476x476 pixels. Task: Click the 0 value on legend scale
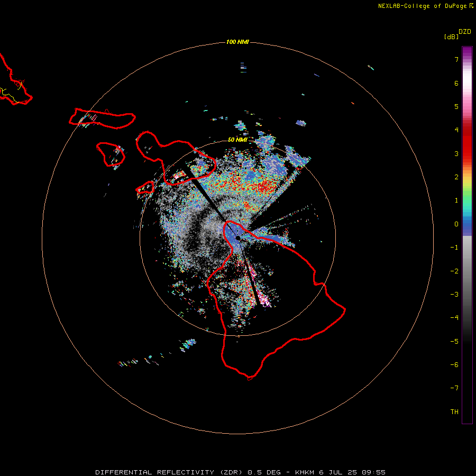tap(456, 224)
